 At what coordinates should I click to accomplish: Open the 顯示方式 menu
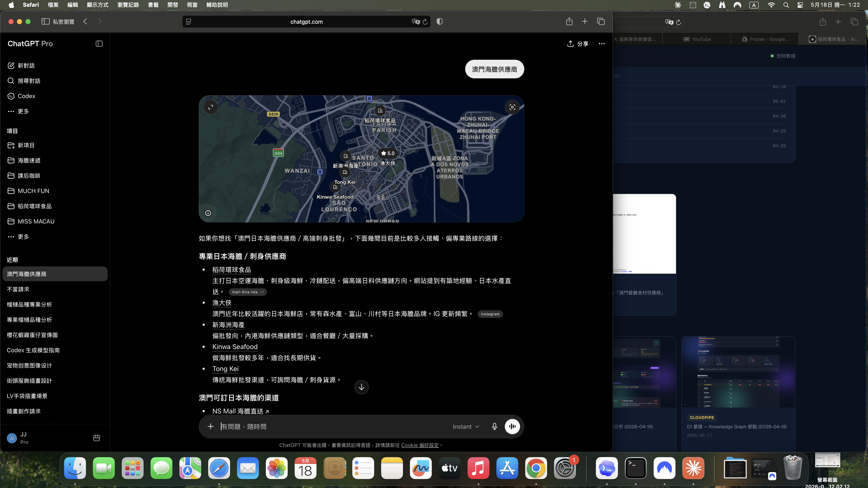pos(98,5)
